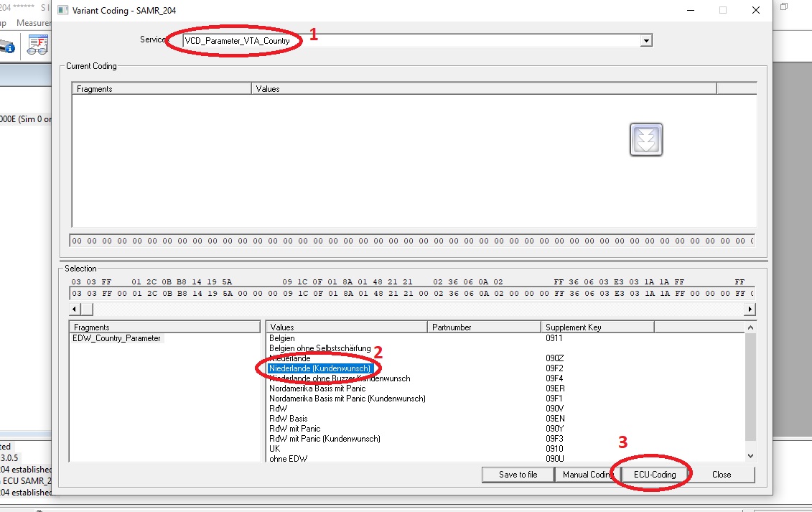This screenshot has height=512, width=812.
Task: Select EDW_Country_Parameter fragment
Action: tap(117, 338)
